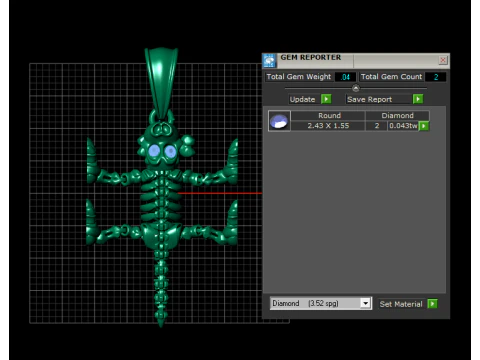Image resolution: width=480 pixels, height=360 pixels.
Task: Click the Total Gem Weight label
Action: point(299,77)
